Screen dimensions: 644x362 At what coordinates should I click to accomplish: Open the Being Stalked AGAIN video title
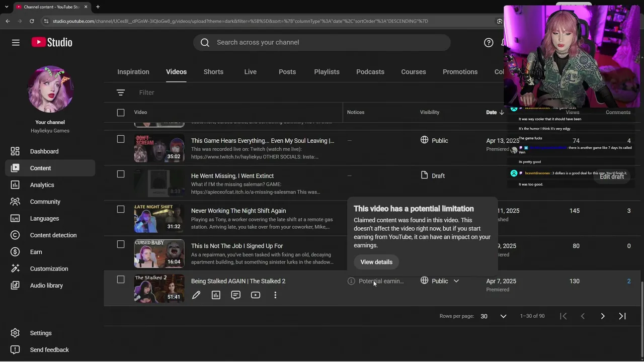coord(238,281)
